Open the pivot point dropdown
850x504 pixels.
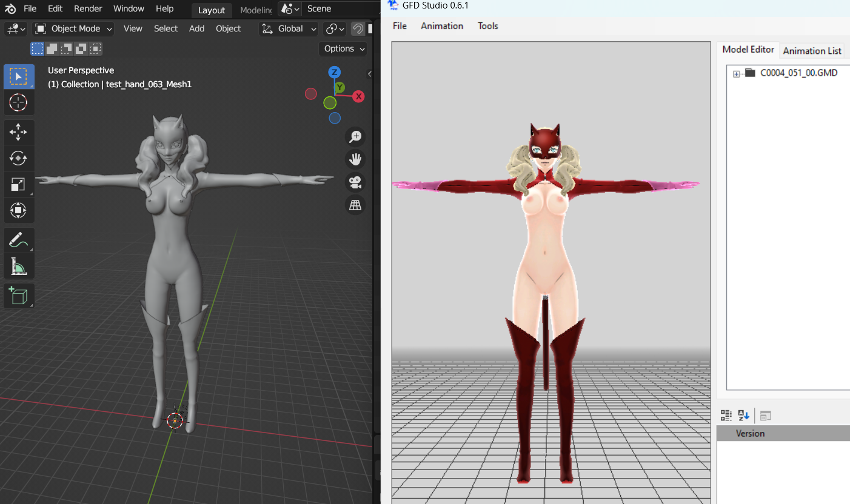(335, 28)
